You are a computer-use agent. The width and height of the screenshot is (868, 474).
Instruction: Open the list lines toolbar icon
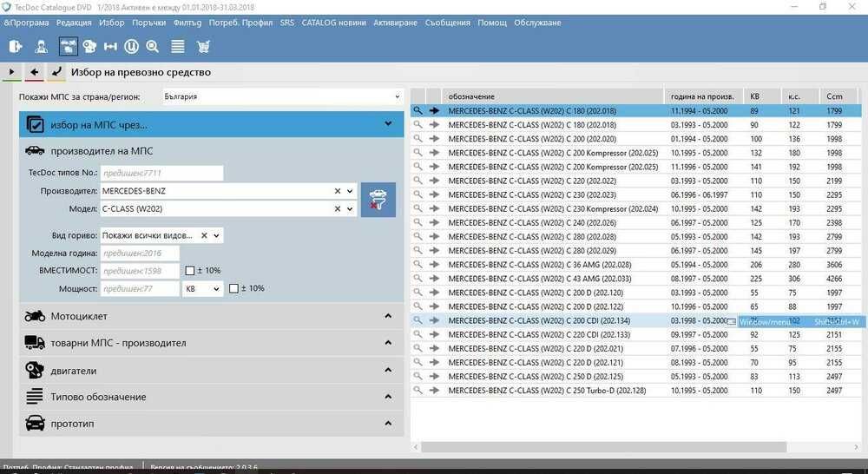coord(178,47)
